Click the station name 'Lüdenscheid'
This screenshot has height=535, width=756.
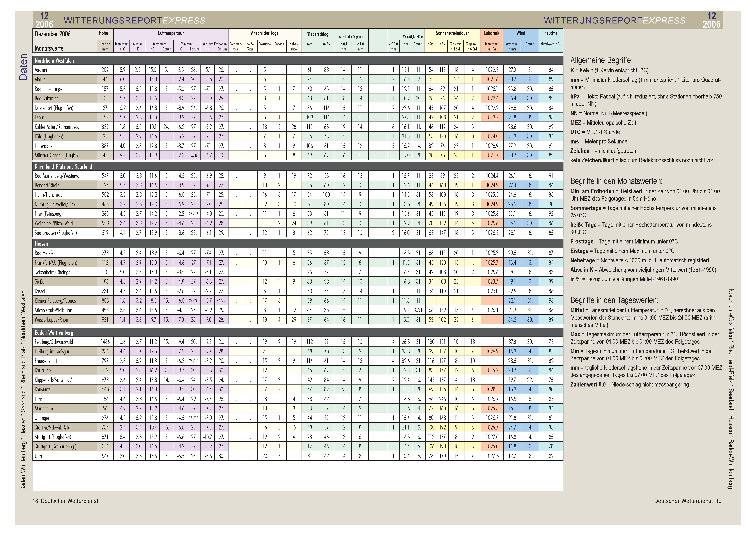[x=45, y=146]
